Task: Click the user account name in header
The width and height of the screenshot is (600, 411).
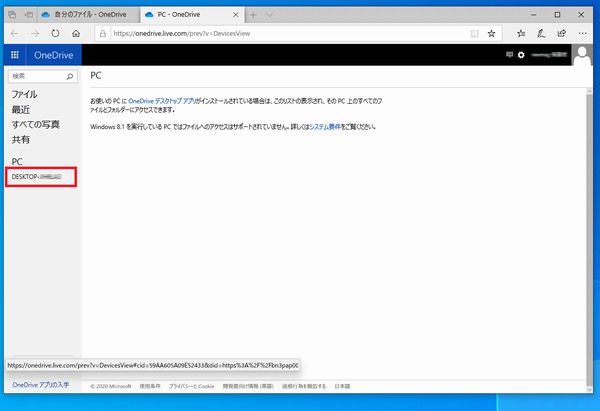Action: point(549,55)
